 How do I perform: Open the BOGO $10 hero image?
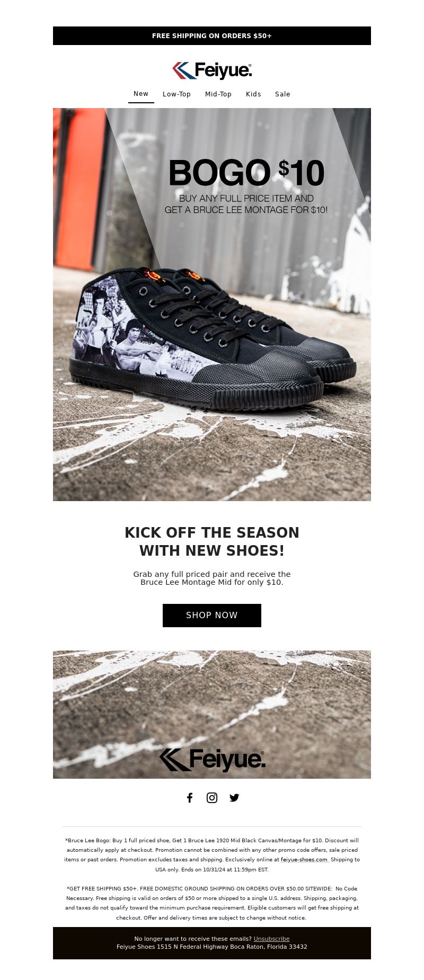click(212, 305)
